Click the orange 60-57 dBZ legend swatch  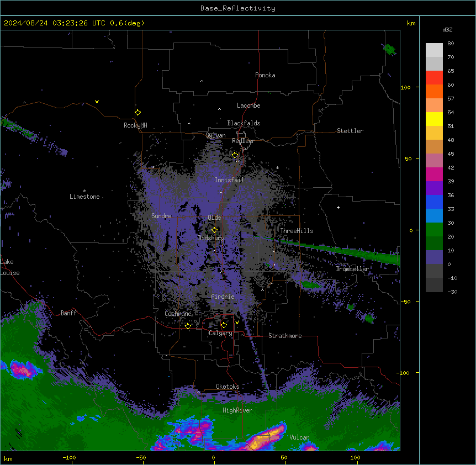pos(434,92)
